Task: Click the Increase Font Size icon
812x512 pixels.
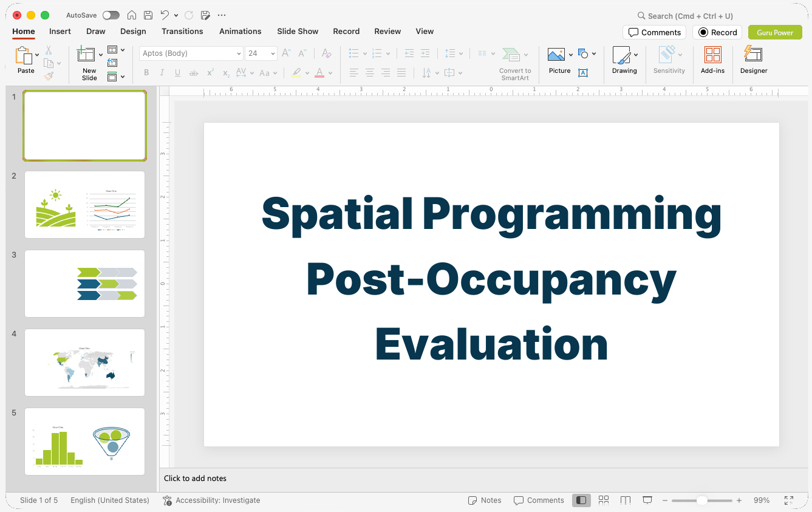Action: [287, 53]
